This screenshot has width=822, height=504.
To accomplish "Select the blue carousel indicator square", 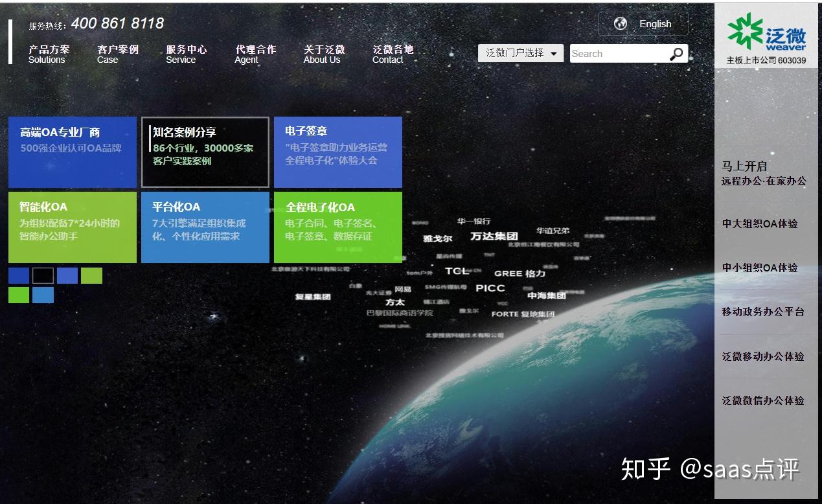I will pyautogui.click(x=18, y=275).
